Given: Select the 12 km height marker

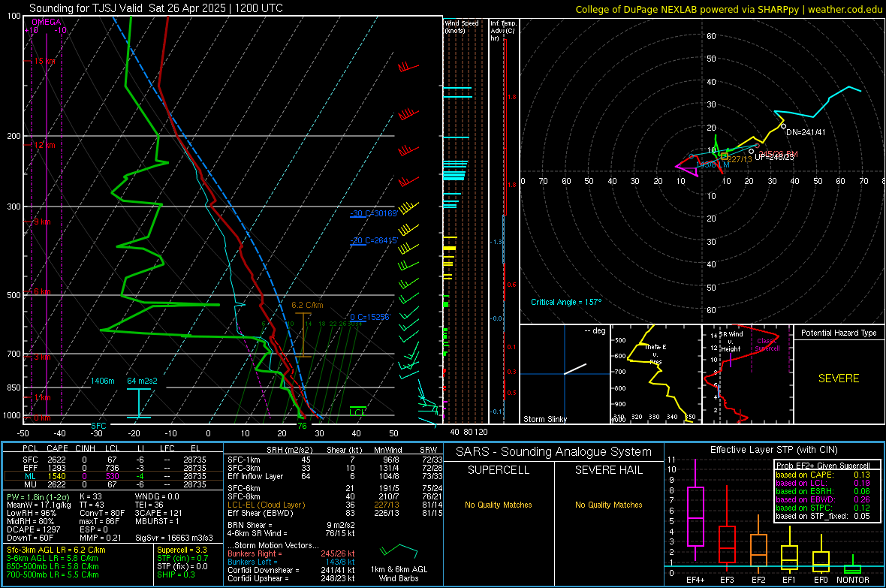Looking at the screenshot, I should pos(45,145).
